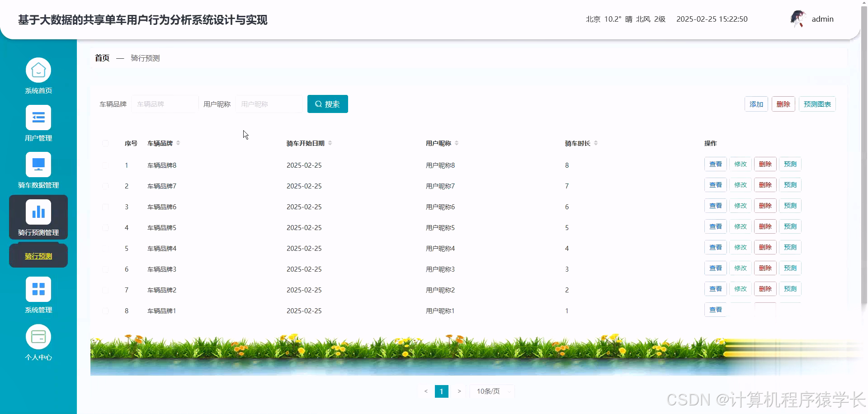This screenshot has width=868, height=414.
Task: Click 首页 in the breadcrumb
Action: pos(102,58)
